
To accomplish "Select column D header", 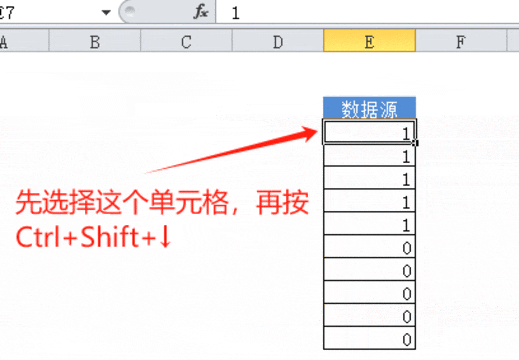I will point(278,42).
